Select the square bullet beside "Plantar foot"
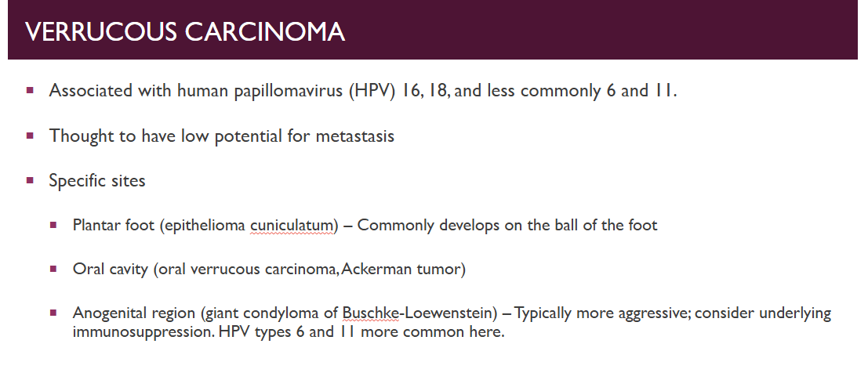Screen dimensions: 868x380 click(x=53, y=225)
